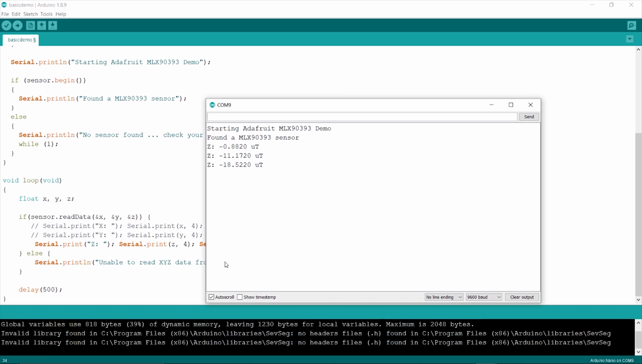
Task: Click the line number 34 in status bar
Action: coord(5,361)
